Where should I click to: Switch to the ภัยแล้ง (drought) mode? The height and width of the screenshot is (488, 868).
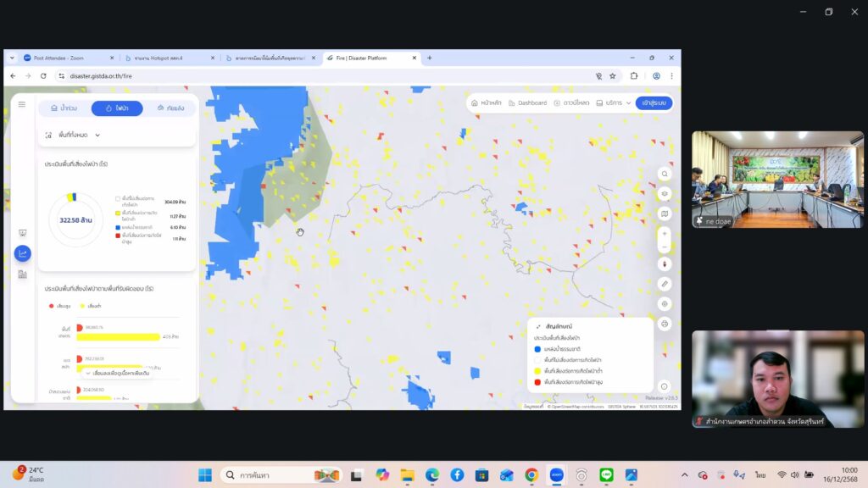(x=170, y=108)
